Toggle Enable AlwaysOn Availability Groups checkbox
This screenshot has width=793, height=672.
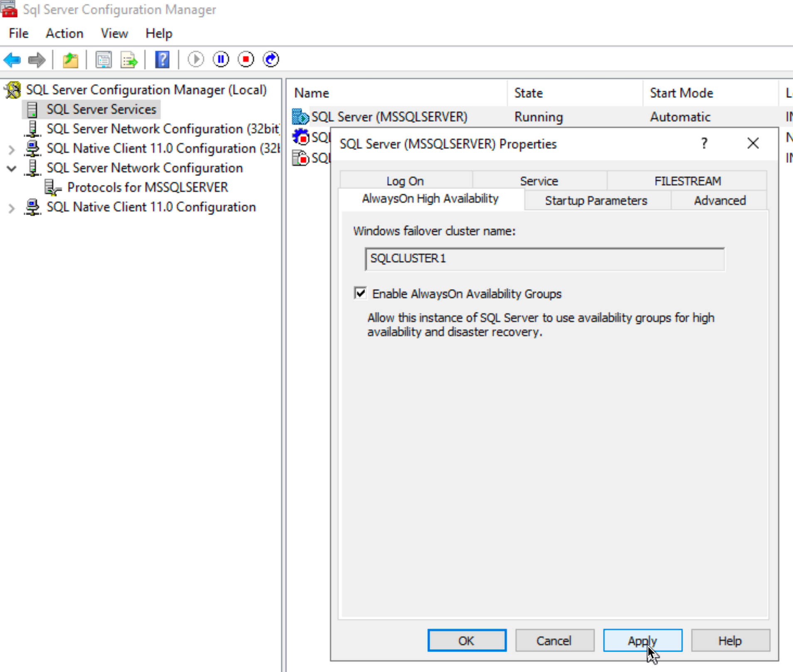click(x=360, y=293)
